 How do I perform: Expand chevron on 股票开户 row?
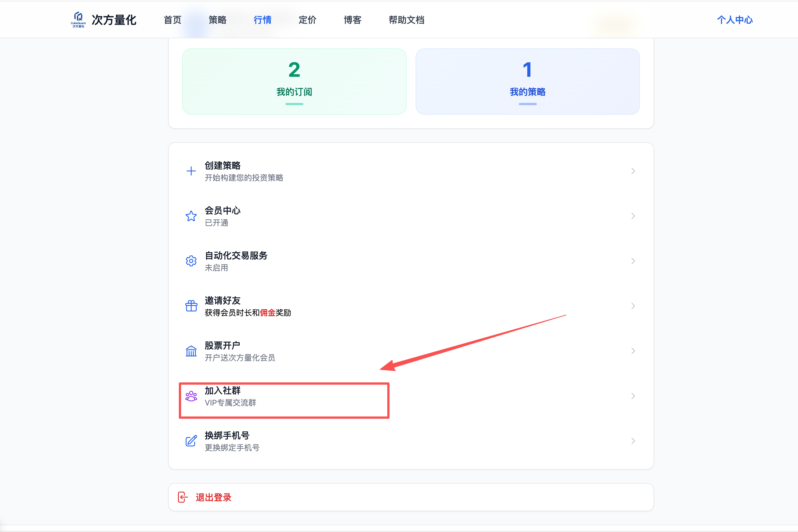(x=633, y=351)
